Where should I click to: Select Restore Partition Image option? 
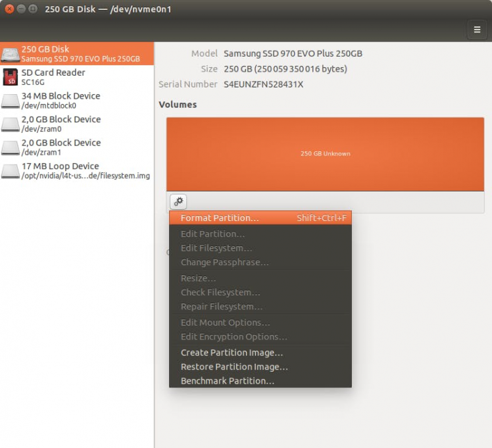click(x=234, y=367)
